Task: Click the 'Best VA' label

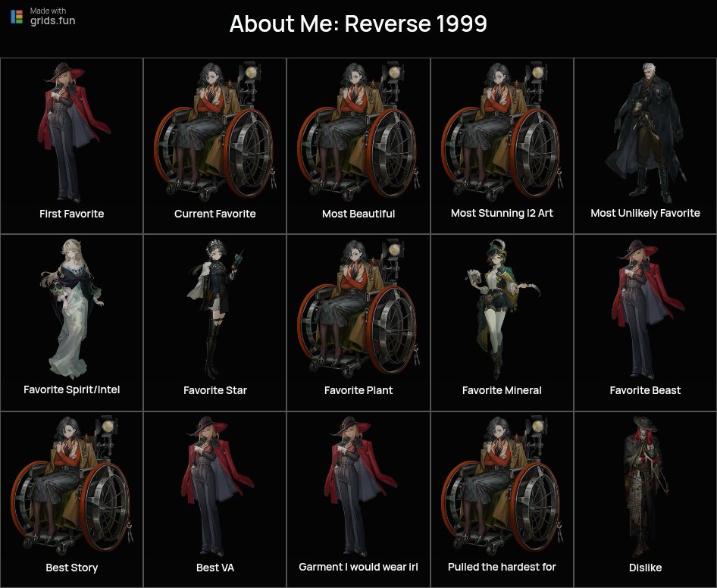Action: tap(215, 568)
